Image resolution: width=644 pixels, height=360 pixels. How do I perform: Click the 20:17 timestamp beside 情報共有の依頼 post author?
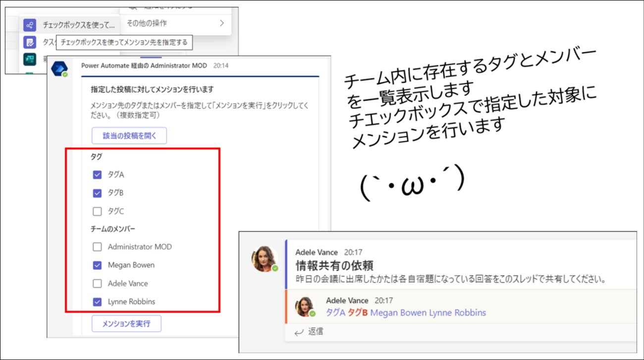point(352,252)
